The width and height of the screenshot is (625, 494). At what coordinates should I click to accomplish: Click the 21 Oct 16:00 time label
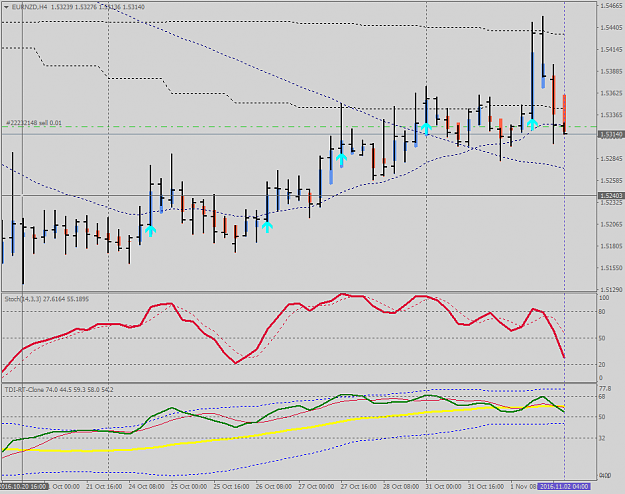tap(104, 486)
